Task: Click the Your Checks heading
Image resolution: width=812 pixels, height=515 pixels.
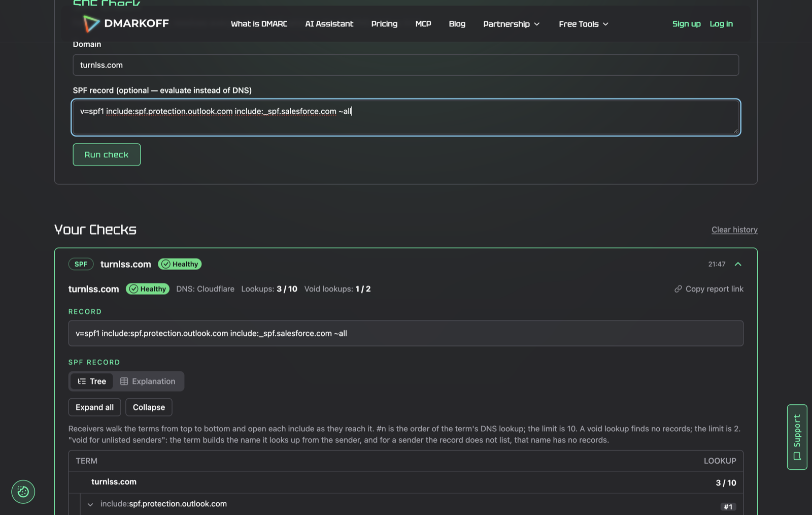Action: tap(95, 230)
